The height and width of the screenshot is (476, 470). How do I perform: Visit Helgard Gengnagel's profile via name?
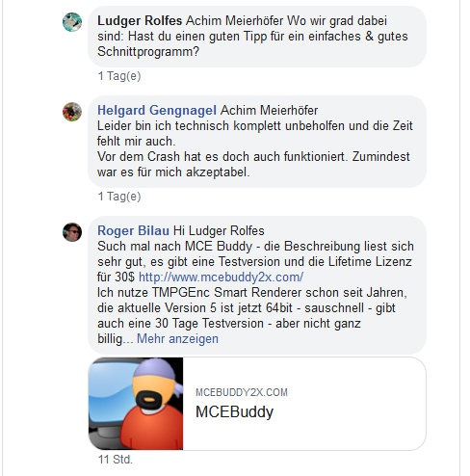coord(157,110)
